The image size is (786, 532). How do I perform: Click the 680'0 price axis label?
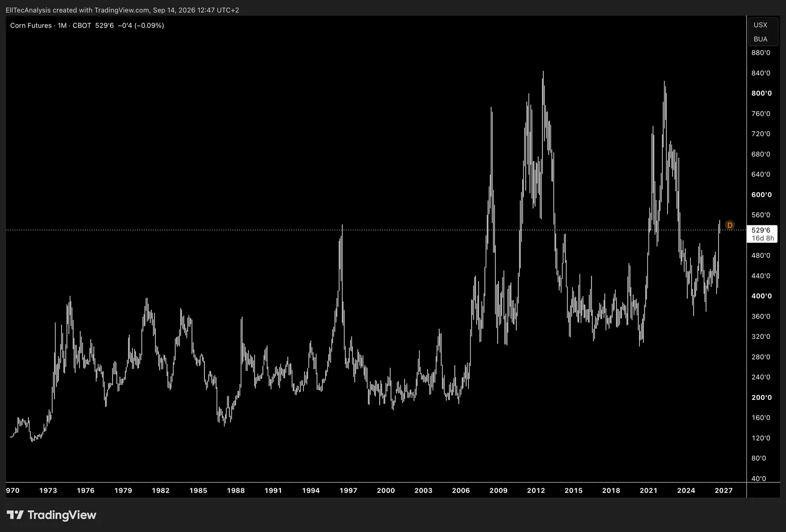point(761,154)
